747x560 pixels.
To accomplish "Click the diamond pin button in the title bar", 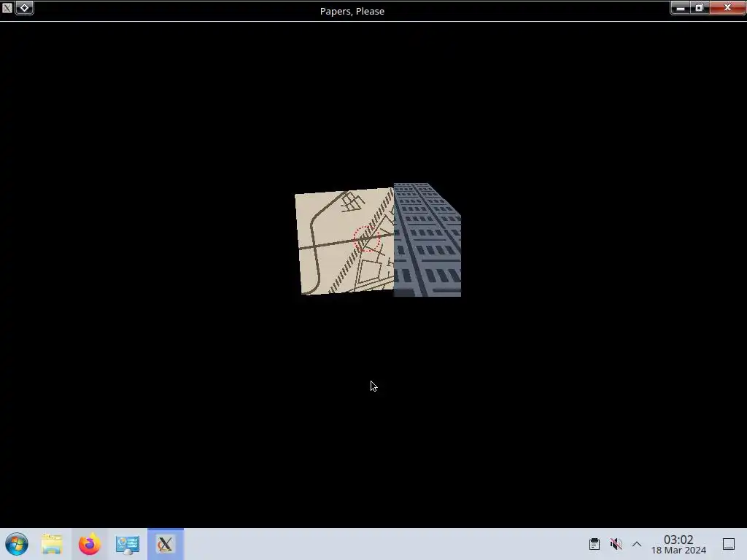I will [24, 7].
